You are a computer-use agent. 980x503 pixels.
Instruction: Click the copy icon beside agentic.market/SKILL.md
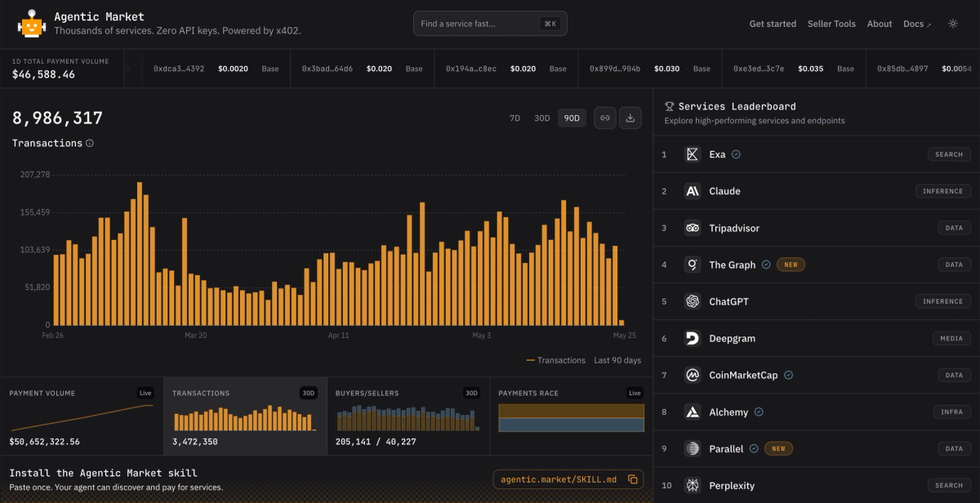pos(635,479)
